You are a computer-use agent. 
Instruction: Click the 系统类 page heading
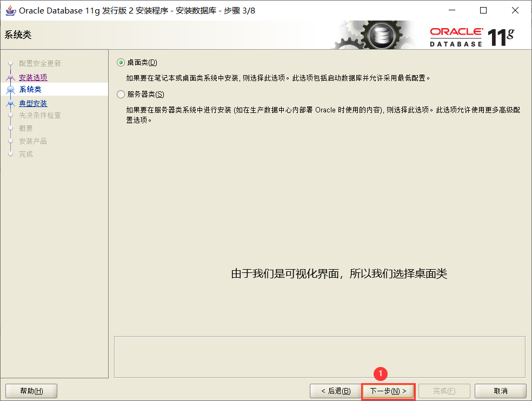(18, 35)
